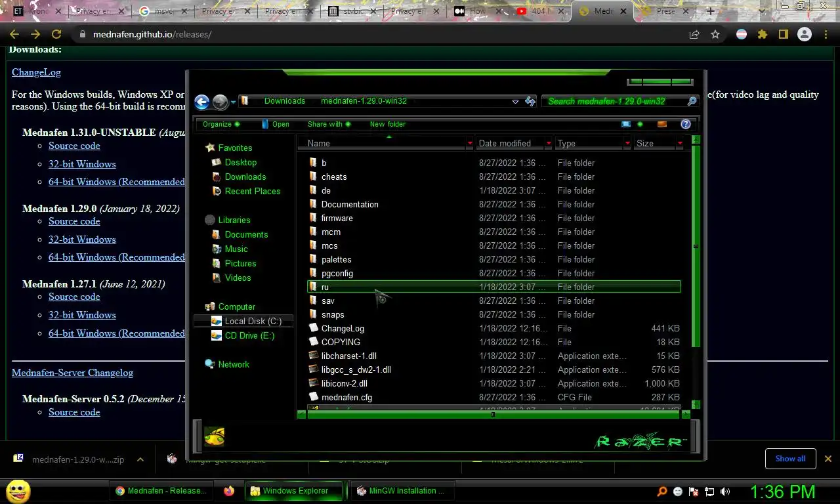The width and height of the screenshot is (840, 504).
Task: Select the firmware folder
Action: 493,218
